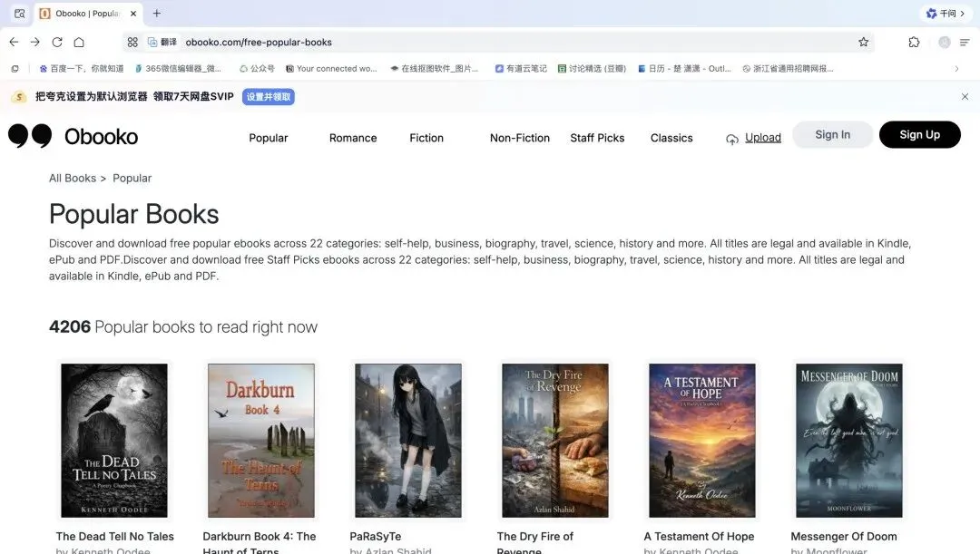Open the browser main menu icon
The width and height of the screenshot is (980, 554).
(965, 42)
